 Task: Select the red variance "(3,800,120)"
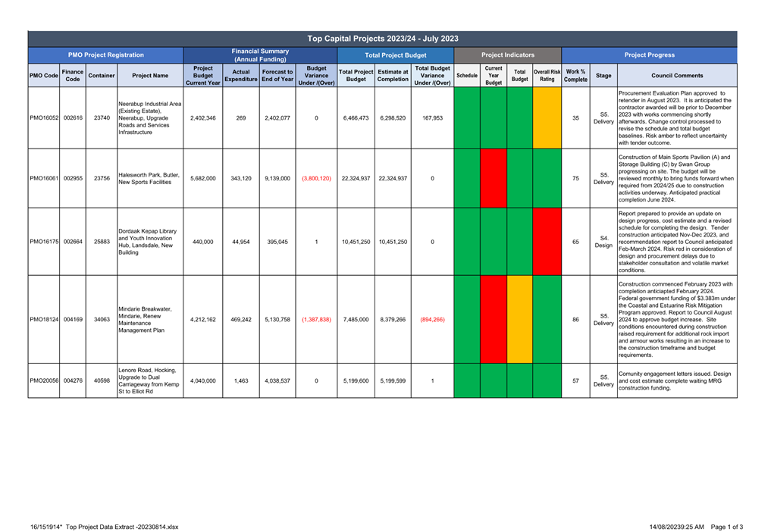pos(316,179)
